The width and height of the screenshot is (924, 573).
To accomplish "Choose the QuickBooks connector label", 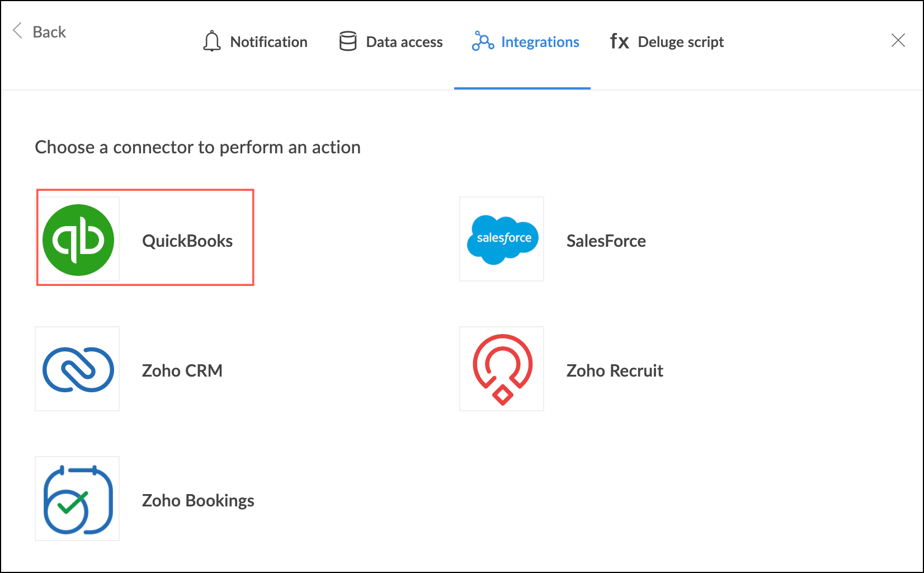I will 187,241.
